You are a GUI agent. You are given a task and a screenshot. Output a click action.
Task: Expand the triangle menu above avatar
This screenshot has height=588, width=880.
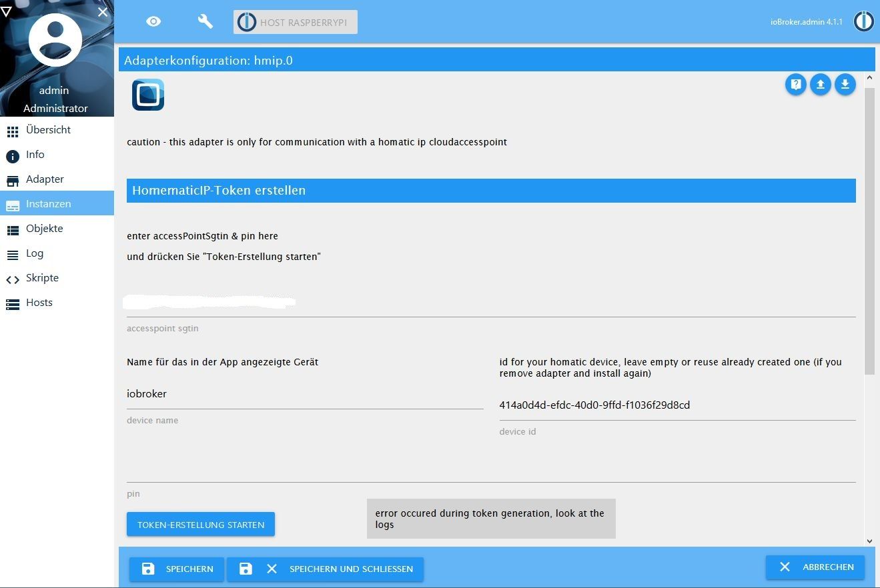coord(6,11)
